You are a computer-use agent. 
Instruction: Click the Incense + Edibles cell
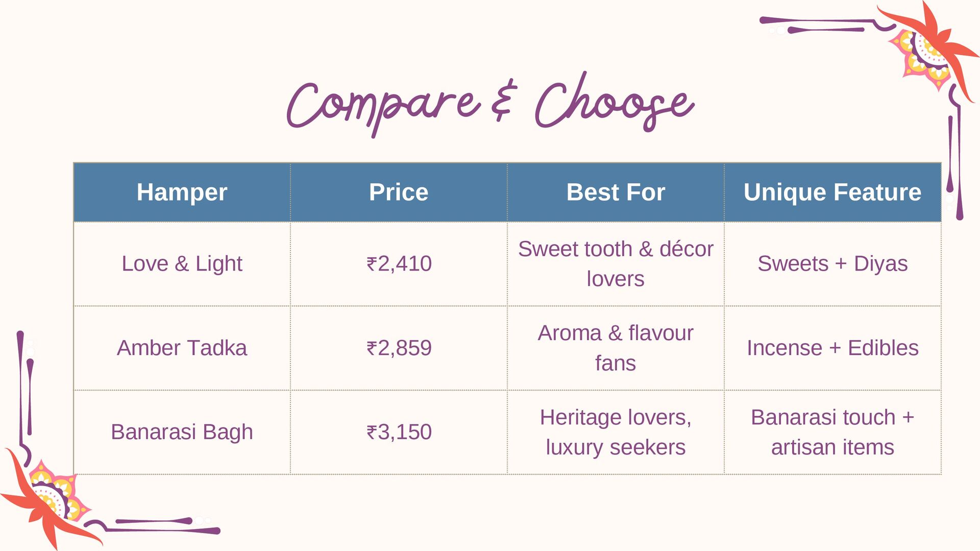(832, 348)
